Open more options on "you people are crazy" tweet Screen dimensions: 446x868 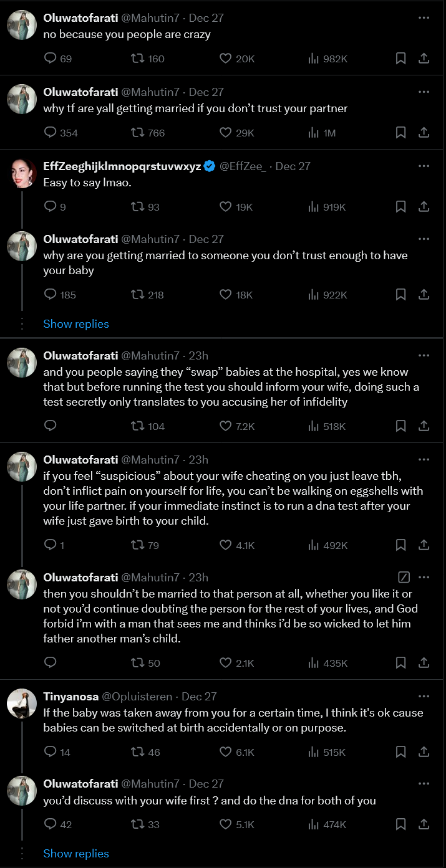tap(424, 17)
